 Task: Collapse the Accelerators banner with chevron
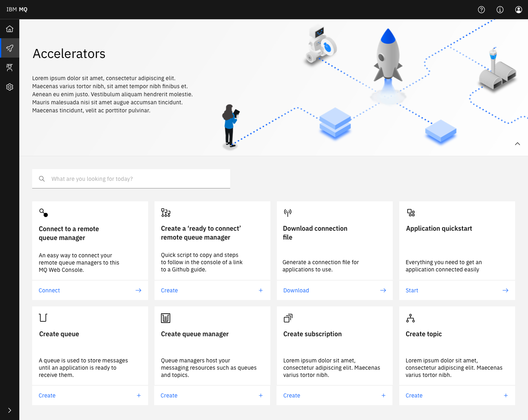(x=518, y=144)
